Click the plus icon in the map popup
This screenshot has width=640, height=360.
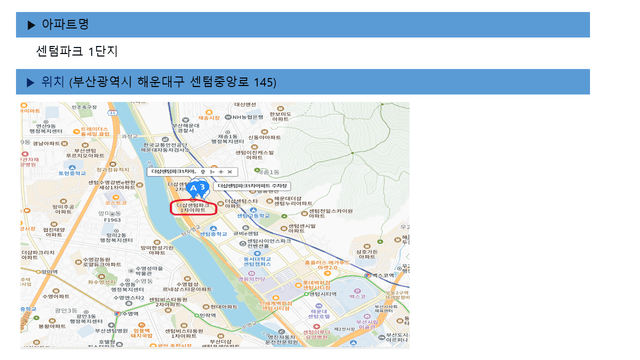(221, 172)
